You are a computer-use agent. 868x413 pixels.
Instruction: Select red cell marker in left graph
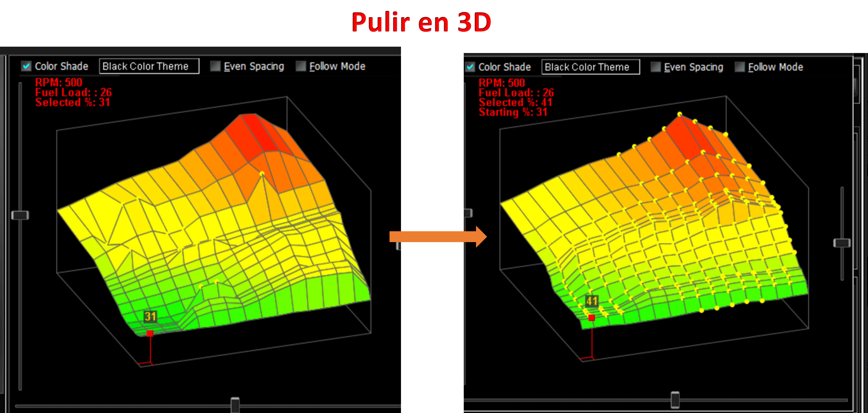[150, 333]
